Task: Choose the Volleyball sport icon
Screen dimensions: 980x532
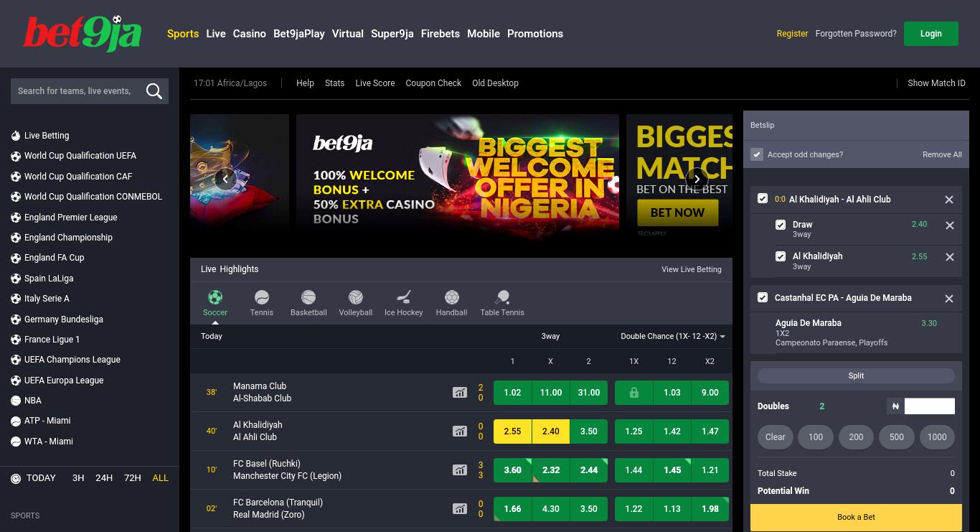Action: click(x=356, y=303)
